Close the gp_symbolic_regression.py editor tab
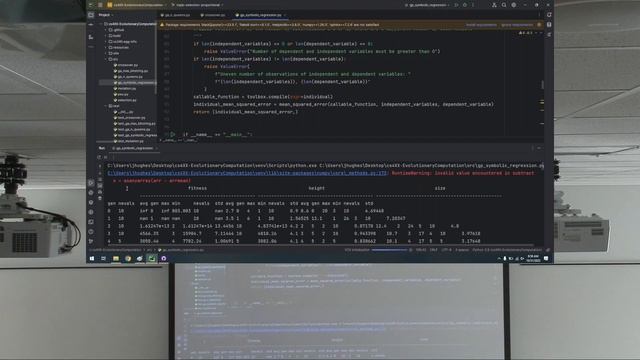This screenshot has height=360, width=640. [285, 15]
